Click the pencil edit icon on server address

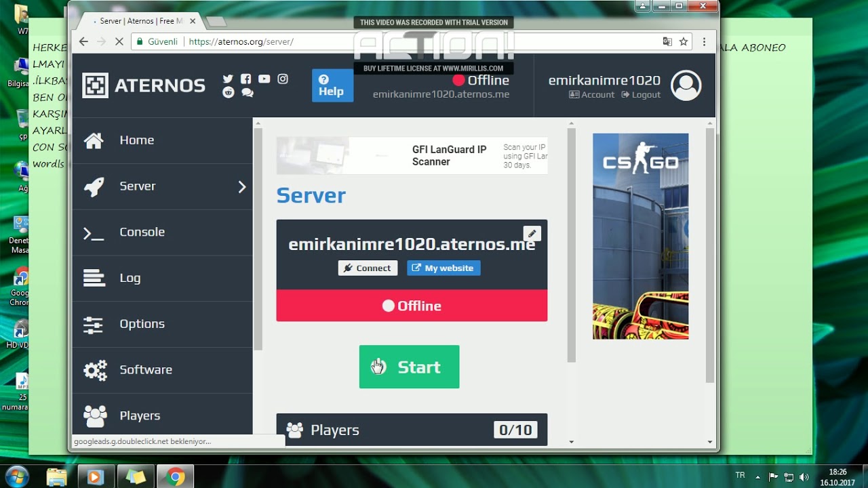[532, 233]
